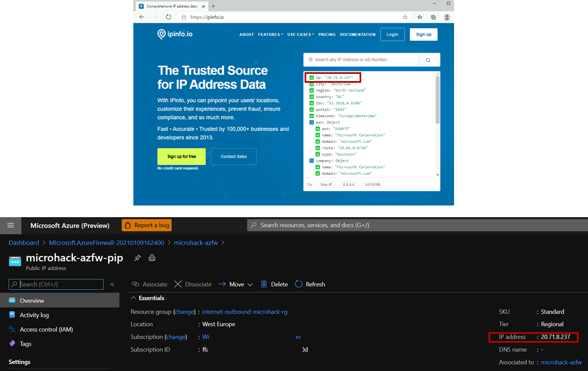The image size is (588, 371).
Task: Click the route: "20.64.0.0/10" JSON line
Action: (342, 148)
